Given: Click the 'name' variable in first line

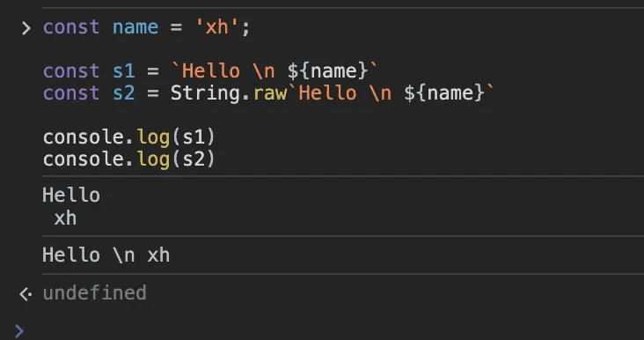Looking at the screenshot, I should [135, 27].
